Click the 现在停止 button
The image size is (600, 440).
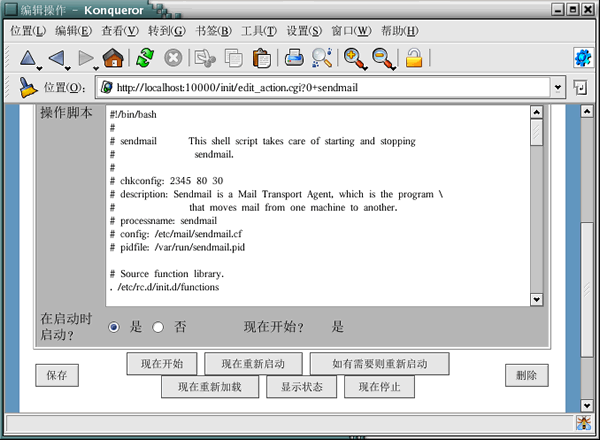[x=379, y=387]
